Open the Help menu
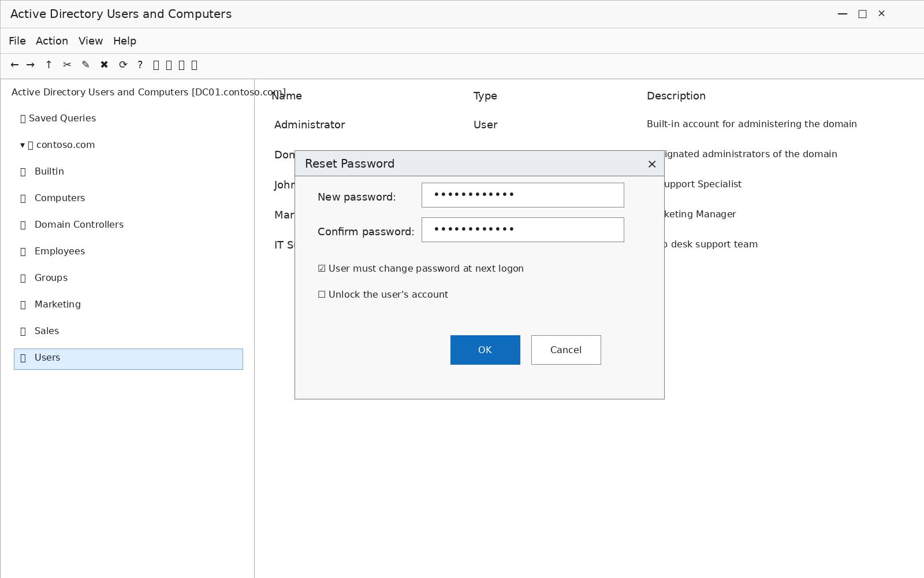The height and width of the screenshot is (578, 924). (x=125, y=41)
